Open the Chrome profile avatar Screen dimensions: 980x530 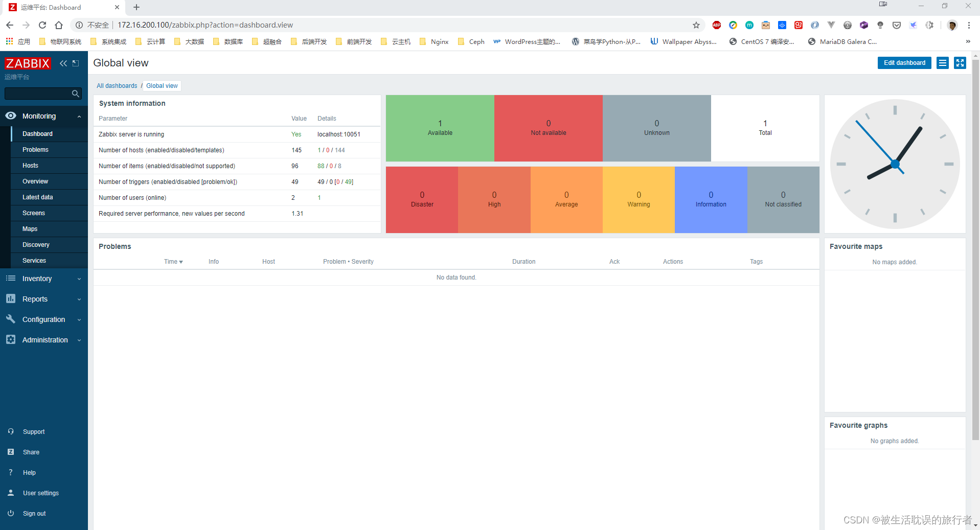click(952, 25)
